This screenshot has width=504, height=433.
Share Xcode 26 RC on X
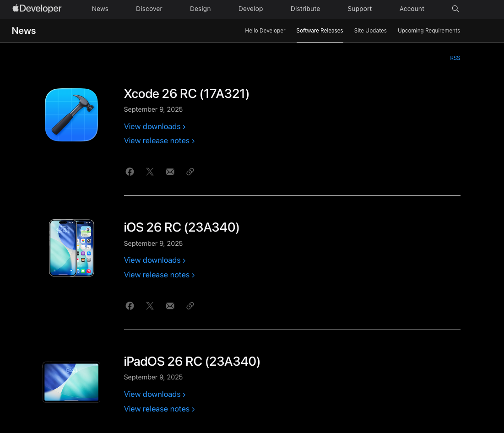click(150, 172)
